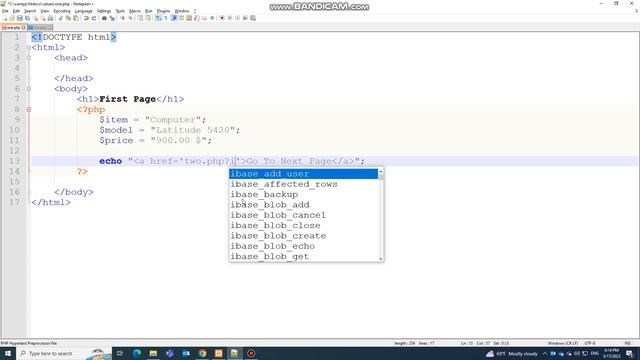Open the Plugins menu

click(164, 11)
